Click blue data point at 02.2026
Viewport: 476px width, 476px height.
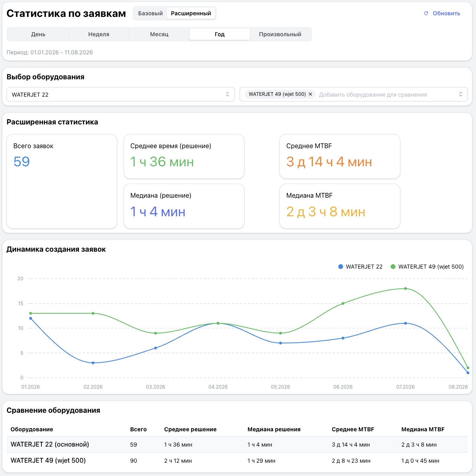93,363
